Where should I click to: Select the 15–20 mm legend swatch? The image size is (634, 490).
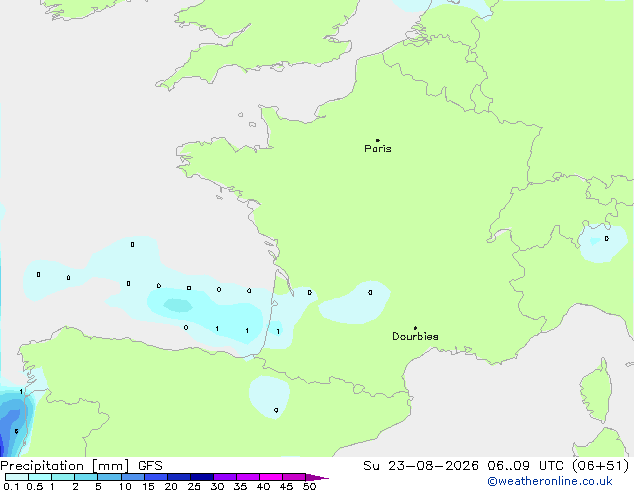[155, 477]
